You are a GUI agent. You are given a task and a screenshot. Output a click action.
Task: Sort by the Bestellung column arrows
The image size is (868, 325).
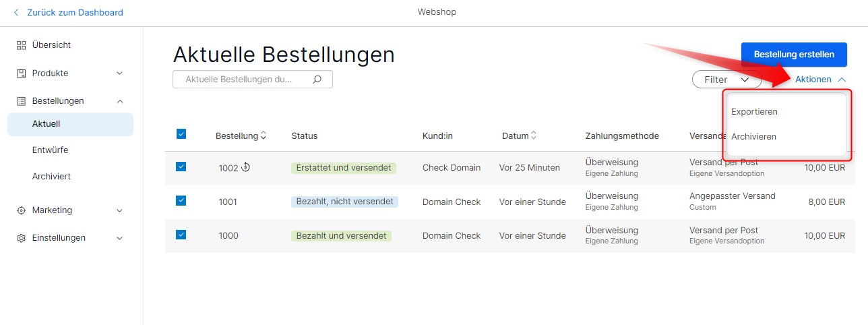(x=263, y=136)
